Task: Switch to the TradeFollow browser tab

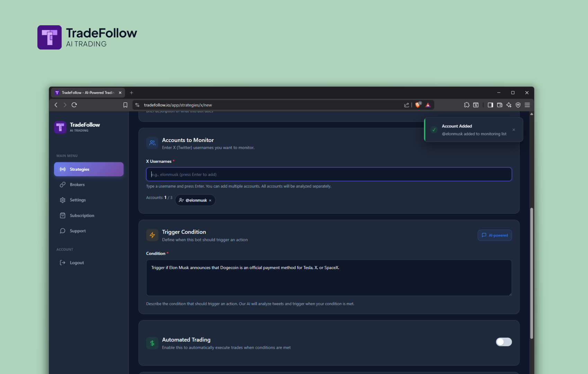Action: point(87,92)
